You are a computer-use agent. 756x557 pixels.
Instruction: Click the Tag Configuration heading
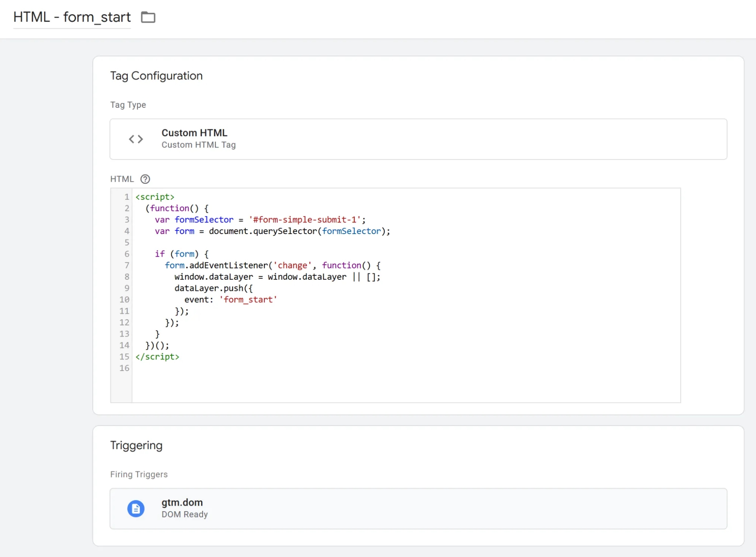pyautogui.click(x=156, y=76)
